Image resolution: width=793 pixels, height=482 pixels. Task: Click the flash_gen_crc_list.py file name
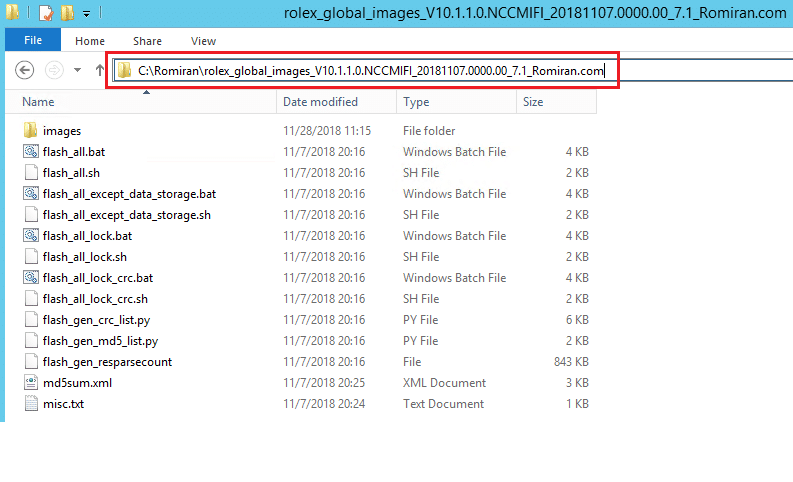point(97,320)
